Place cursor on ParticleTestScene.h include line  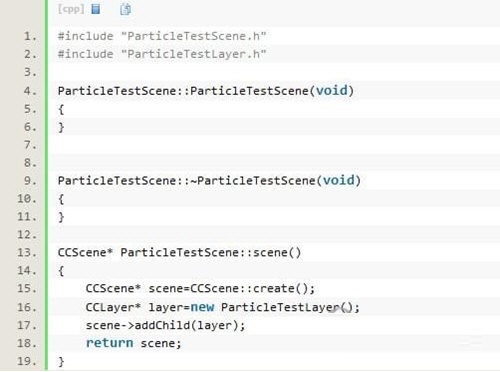(162, 36)
